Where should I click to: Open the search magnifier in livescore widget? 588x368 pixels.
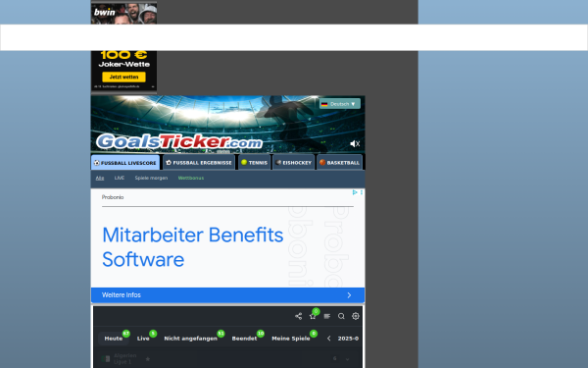point(341,316)
